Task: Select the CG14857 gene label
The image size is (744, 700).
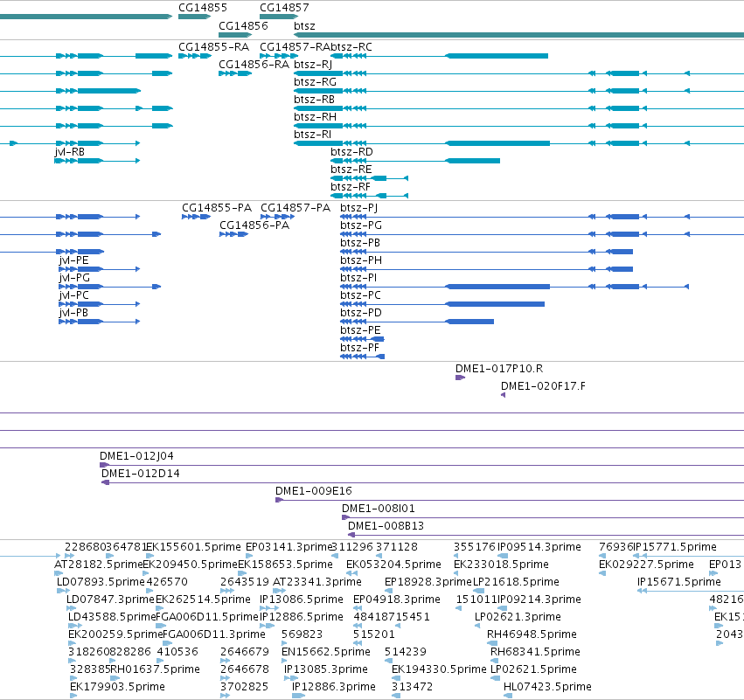Action: pyautogui.click(x=284, y=8)
